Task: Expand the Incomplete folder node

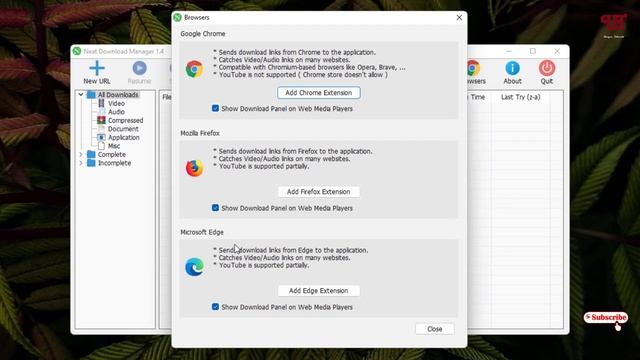Action: pos(81,163)
